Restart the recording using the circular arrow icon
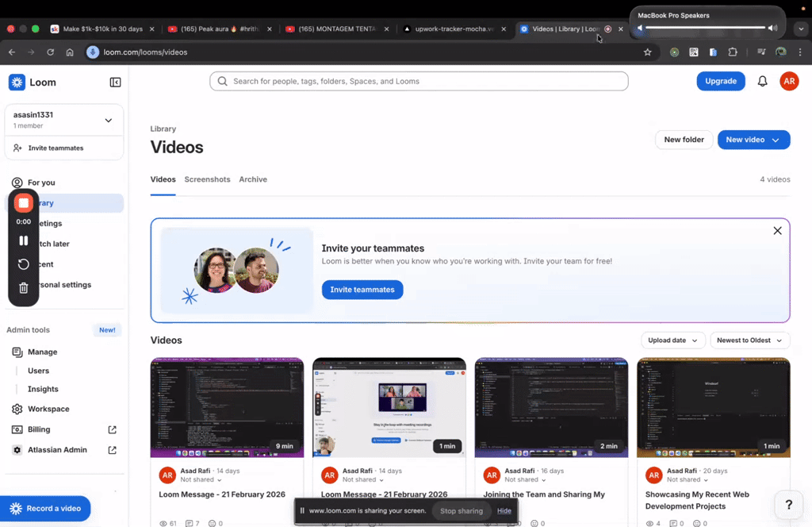Image resolution: width=812 pixels, height=527 pixels. click(x=23, y=264)
